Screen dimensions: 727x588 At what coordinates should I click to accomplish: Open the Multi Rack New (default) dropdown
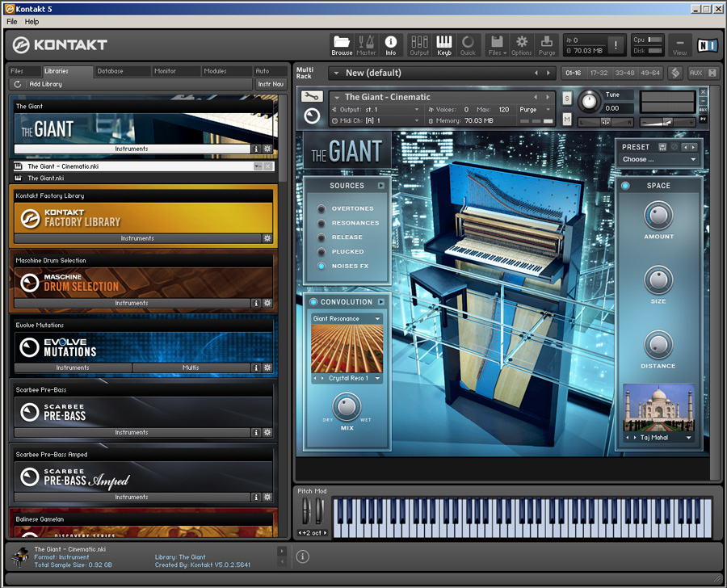(x=443, y=73)
